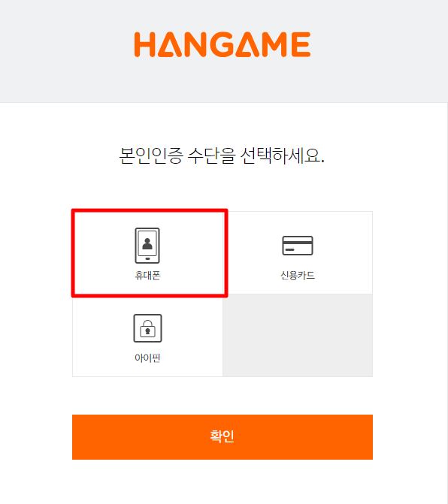Image resolution: width=448 pixels, height=504 pixels.
Task: Click the HANGAME logo
Action: click(222, 44)
